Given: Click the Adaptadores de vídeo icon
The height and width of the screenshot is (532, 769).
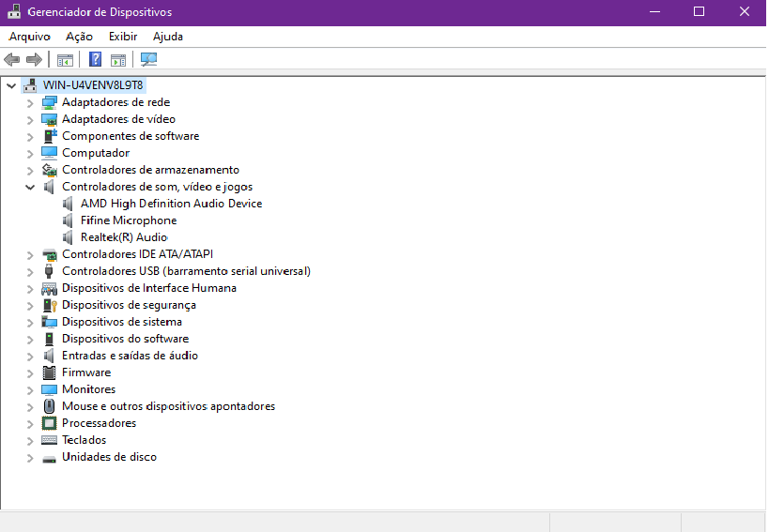Looking at the screenshot, I should 49,119.
